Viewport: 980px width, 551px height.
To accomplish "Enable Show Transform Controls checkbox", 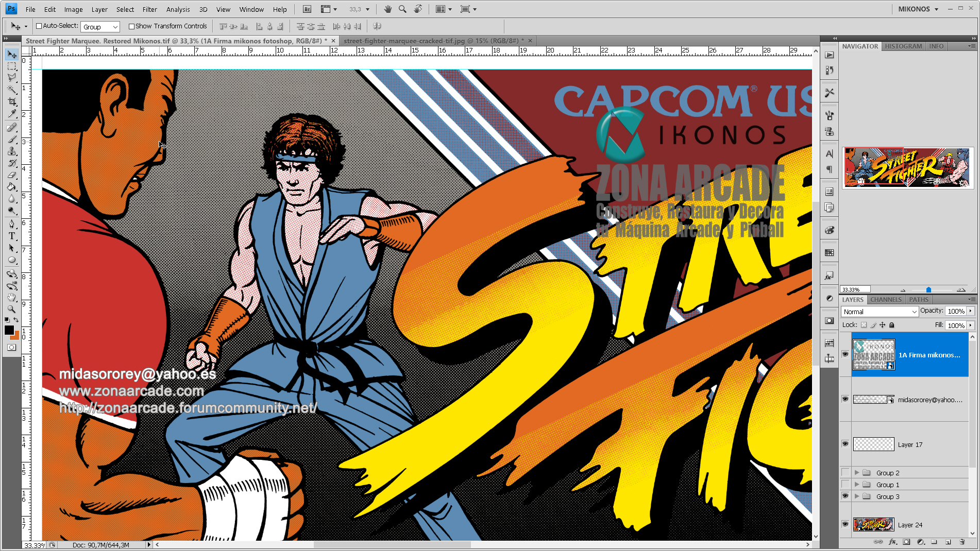I will click(x=131, y=26).
